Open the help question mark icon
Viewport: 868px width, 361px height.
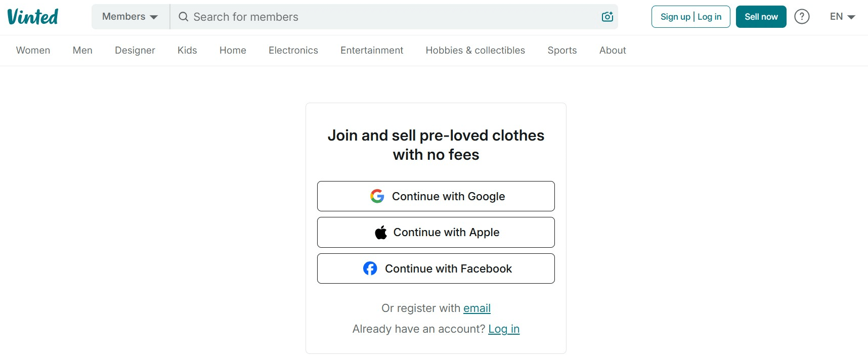(802, 17)
